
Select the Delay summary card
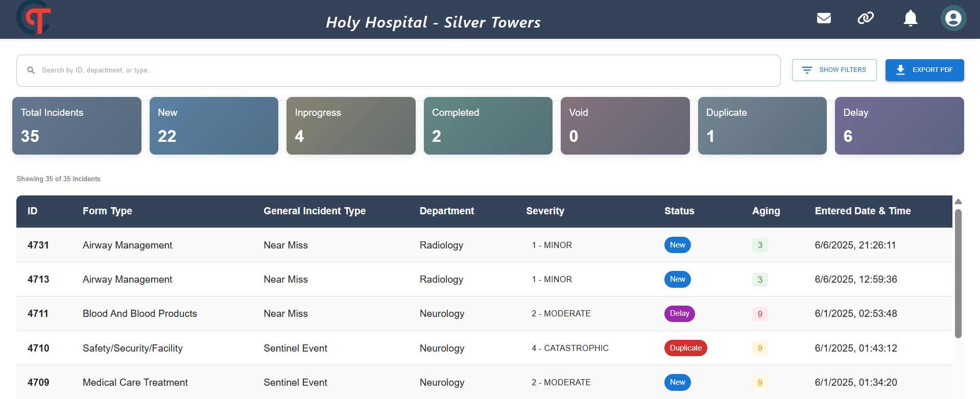coord(899,126)
